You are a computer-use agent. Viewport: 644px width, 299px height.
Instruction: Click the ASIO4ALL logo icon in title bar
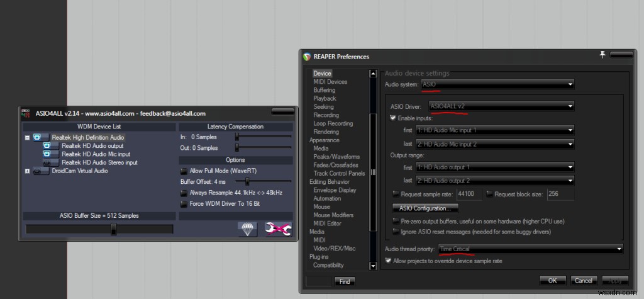[25, 113]
